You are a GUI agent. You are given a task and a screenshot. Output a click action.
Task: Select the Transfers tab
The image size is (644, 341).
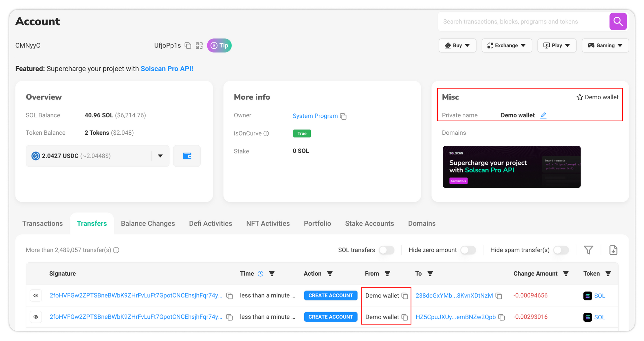pyautogui.click(x=92, y=223)
